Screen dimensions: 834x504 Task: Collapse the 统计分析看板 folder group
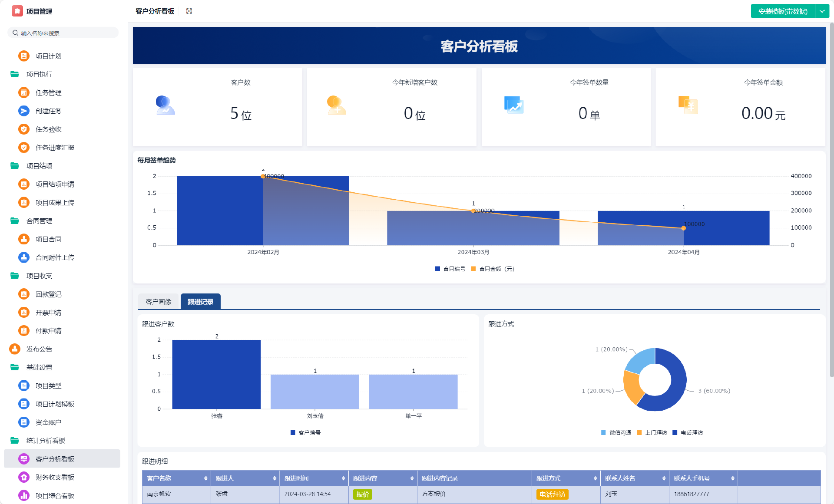[45, 441]
